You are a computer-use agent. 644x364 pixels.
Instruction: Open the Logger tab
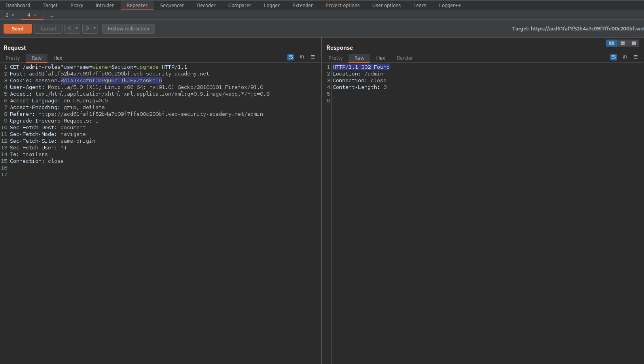(272, 5)
